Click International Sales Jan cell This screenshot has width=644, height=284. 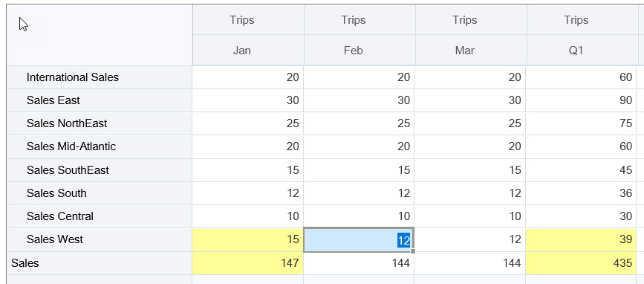pos(247,77)
